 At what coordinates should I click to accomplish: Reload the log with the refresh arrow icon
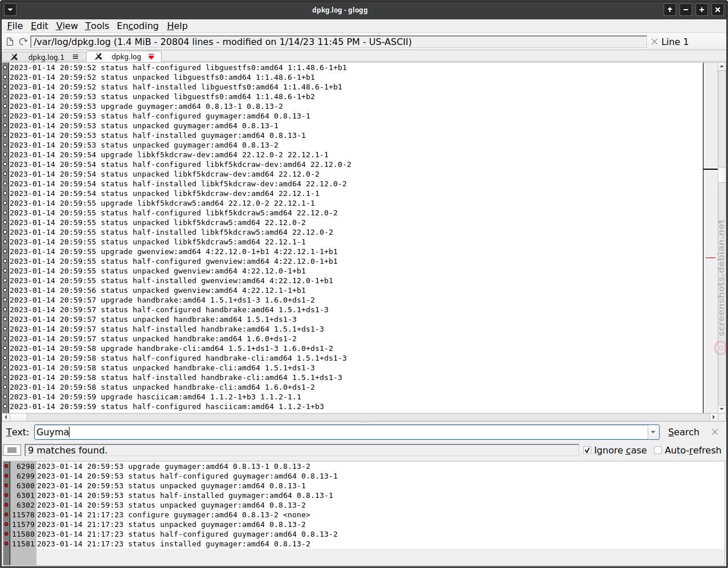(x=23, y=42)
